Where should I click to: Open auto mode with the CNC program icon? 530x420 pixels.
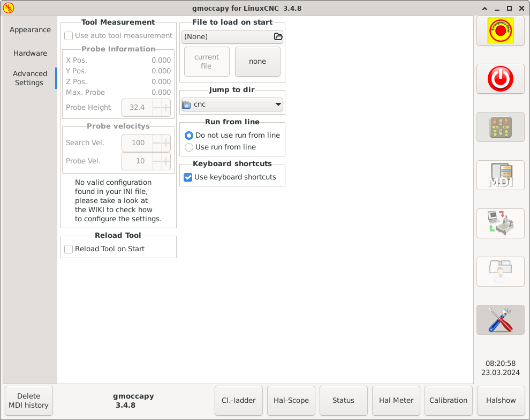coord(500,223)
